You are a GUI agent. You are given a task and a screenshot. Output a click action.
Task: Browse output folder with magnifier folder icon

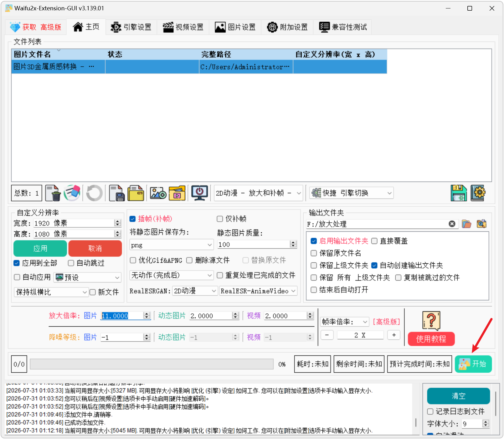pos(481,224)
